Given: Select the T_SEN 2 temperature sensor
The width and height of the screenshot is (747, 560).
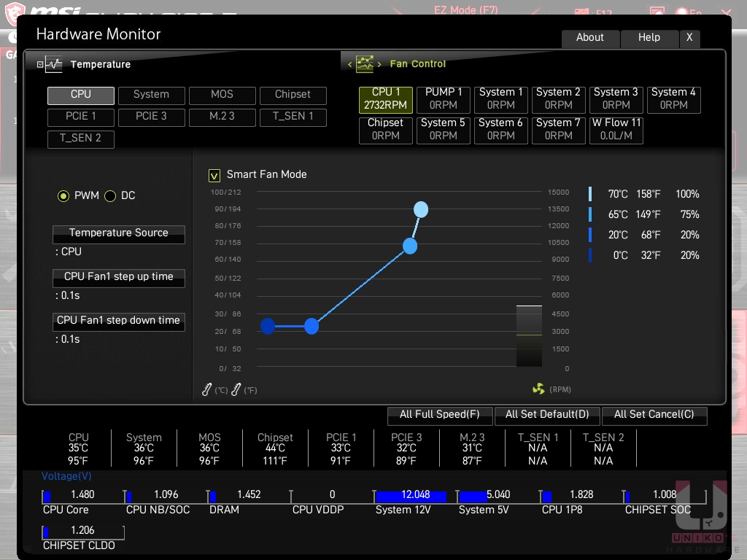Looking at the screenshot, I should tap(81, 139).
